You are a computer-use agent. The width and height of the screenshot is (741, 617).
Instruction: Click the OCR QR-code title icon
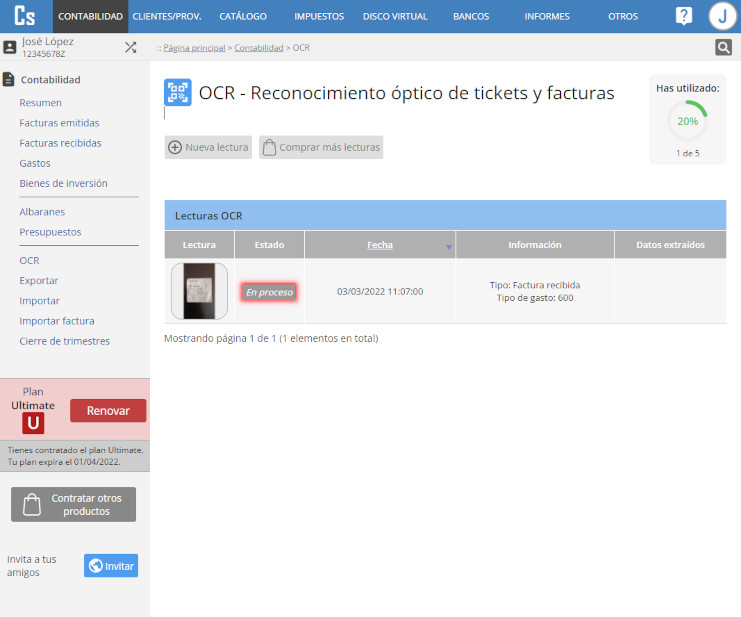178,92
